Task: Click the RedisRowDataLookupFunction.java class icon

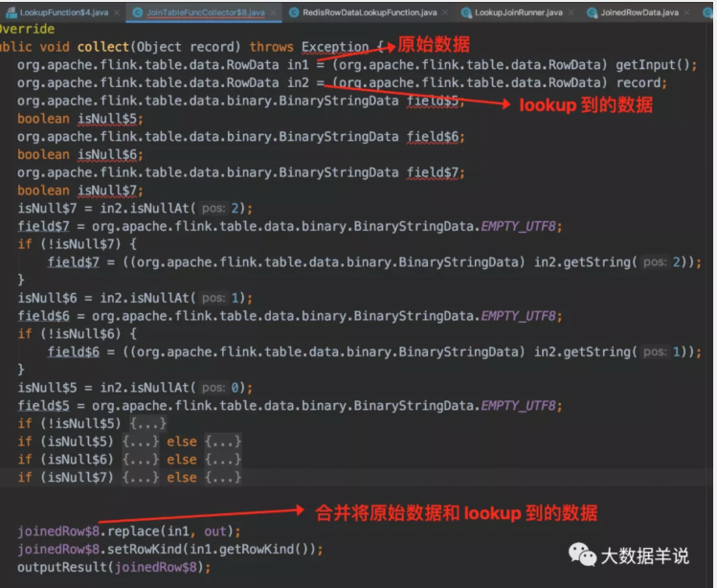Action: tap(295, 12)
